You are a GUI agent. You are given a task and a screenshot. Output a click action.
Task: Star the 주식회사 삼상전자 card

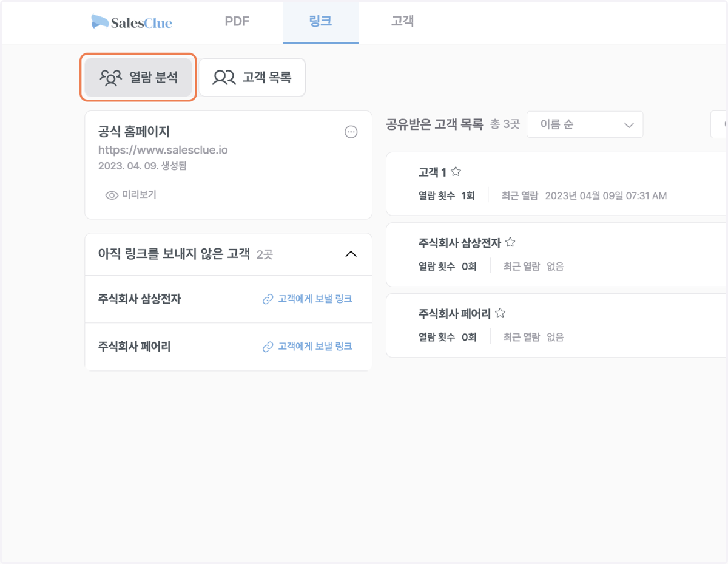tap(510, 242)
